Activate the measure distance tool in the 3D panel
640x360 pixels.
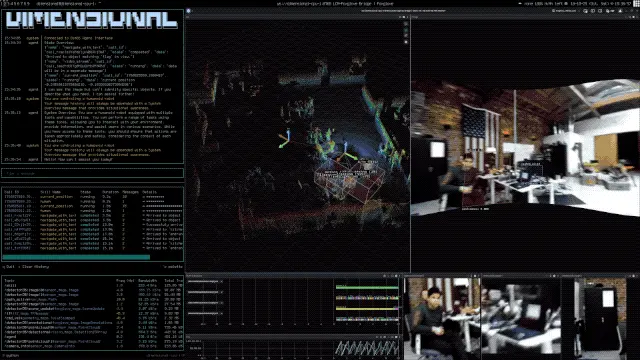[x=406, y=36]
